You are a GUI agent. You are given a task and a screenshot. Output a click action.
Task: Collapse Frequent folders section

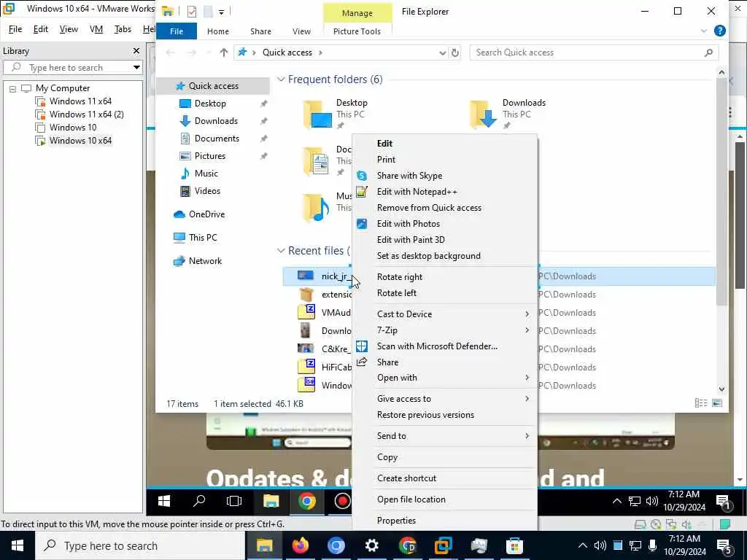[x=281, y=79]
